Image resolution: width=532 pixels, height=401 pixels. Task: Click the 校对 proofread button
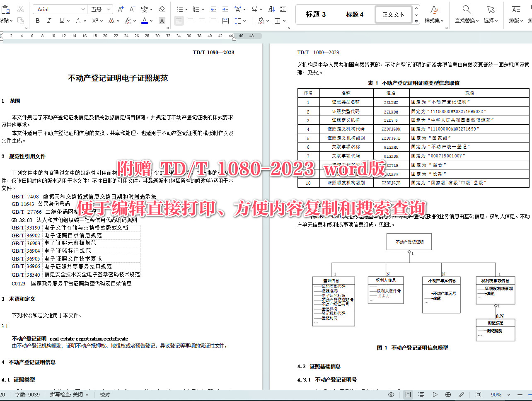click(x=104, y=394)
